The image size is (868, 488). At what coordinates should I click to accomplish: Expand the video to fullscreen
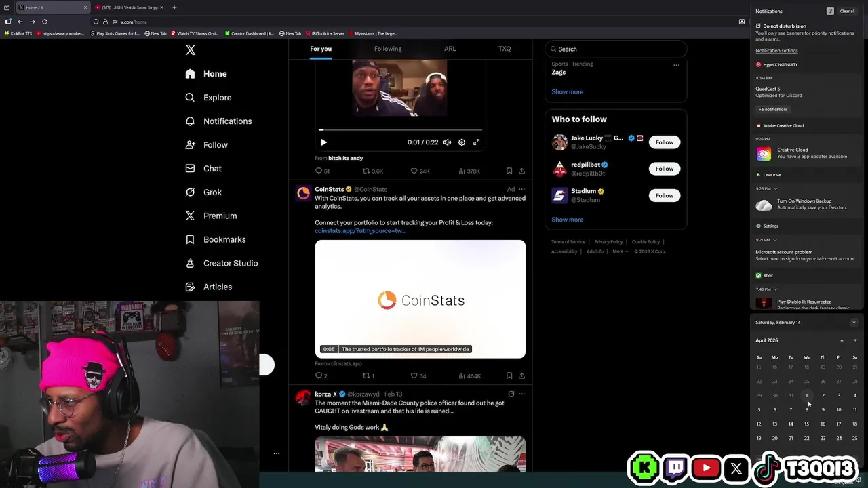click(x=476, y=142)
